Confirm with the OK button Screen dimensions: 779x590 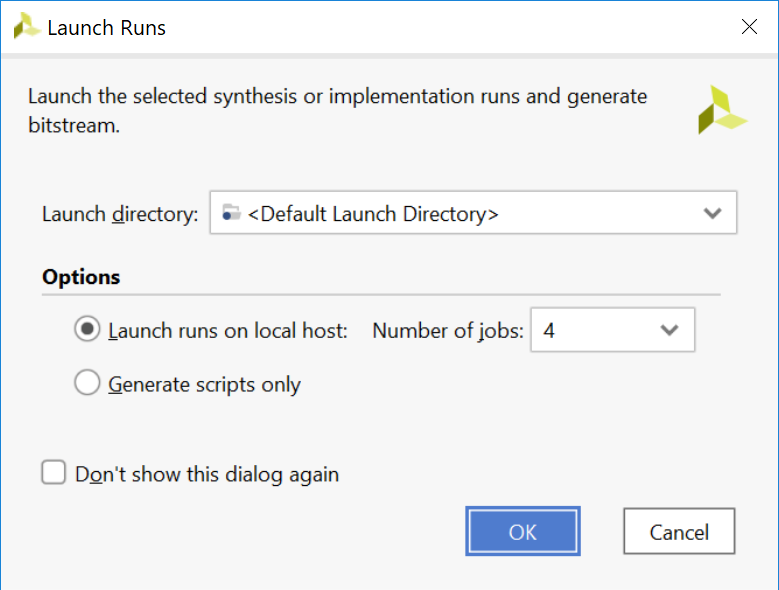pyautogui.click(x=523, y=531)
